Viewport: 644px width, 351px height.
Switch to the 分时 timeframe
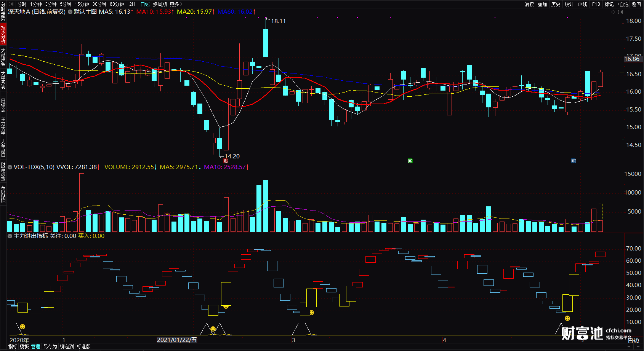[22, 4]
